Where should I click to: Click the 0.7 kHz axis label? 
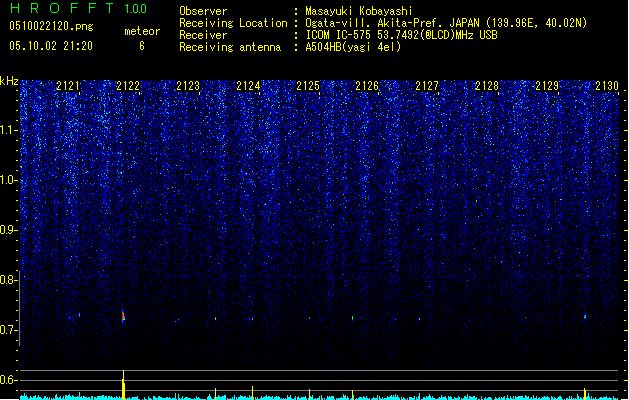[9, 330]
